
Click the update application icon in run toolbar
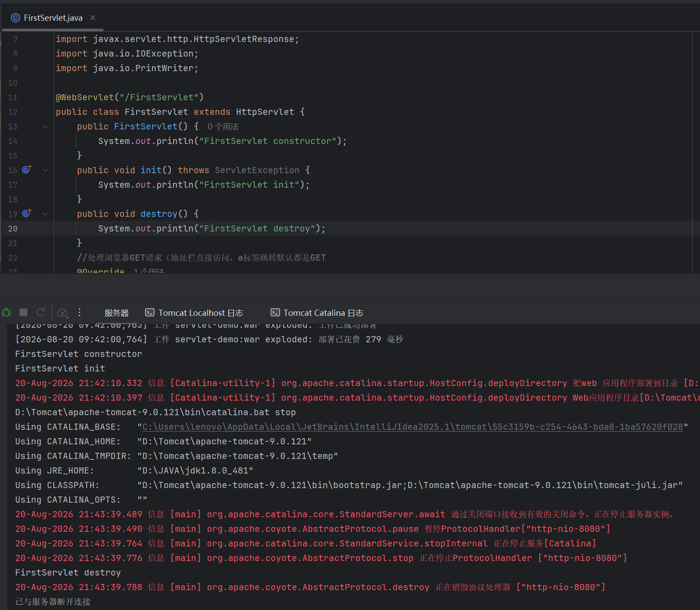[63, 313]
